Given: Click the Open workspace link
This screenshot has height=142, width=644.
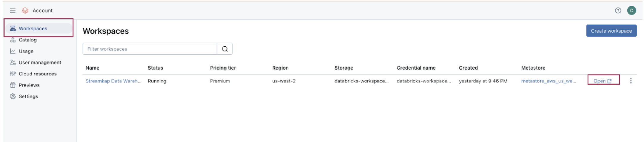Looking at the screenshot, I should 603,81.
